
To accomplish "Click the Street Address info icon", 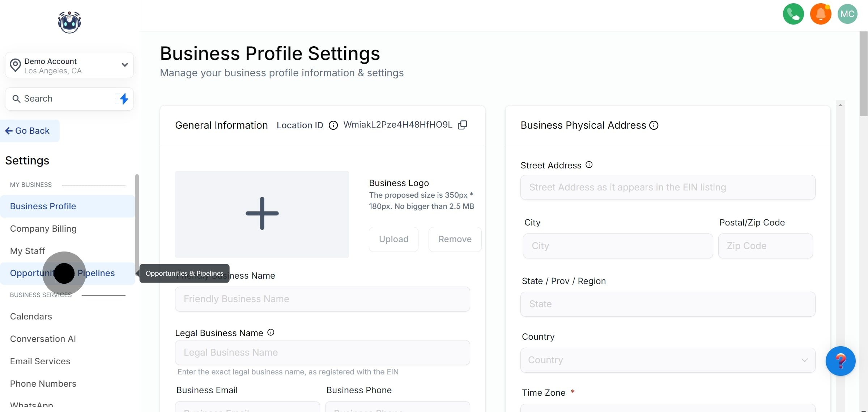I will pyautogui.click(x=589, y=164).
